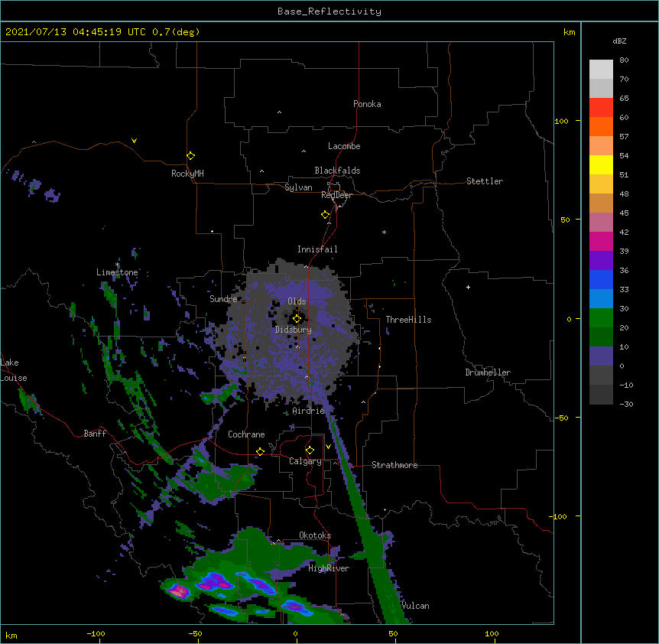This screenshot has height=644, width=659.
Task: Select the Drumheller label
Action: [x=488, y=372]
